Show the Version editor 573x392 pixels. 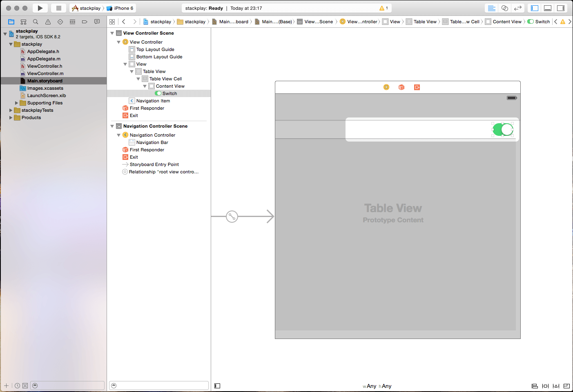(x=518, y=8)
